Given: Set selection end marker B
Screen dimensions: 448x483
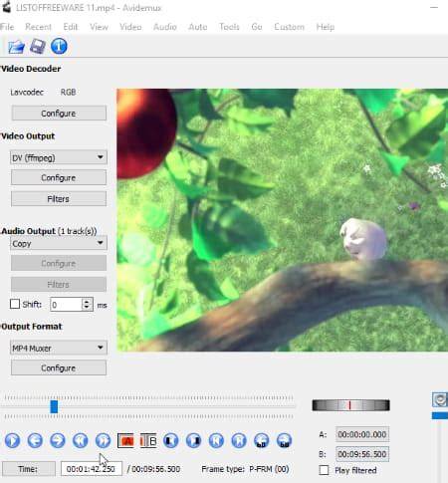Looking at the screenshot, I should point(148,441).
